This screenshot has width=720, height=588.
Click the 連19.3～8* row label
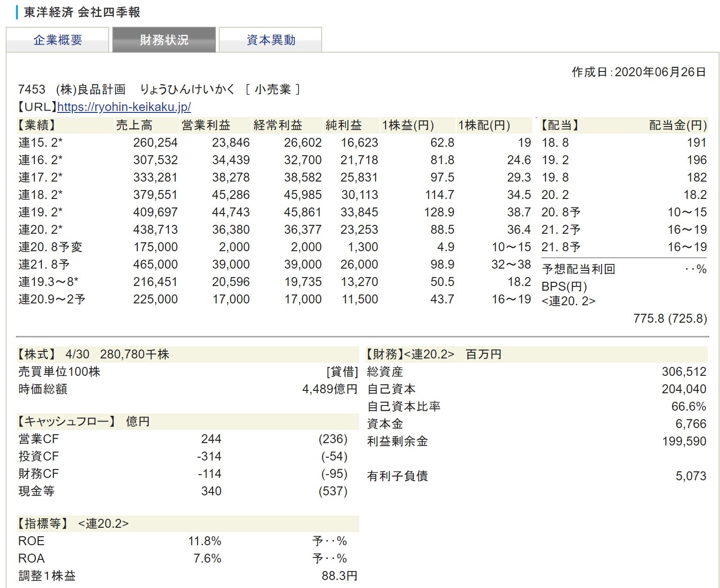[x=48, y=282]
